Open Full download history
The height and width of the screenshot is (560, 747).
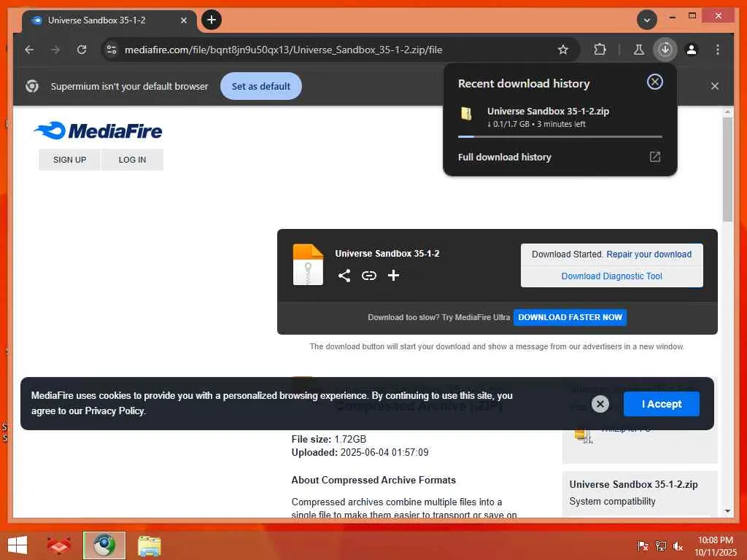point(505,157)
